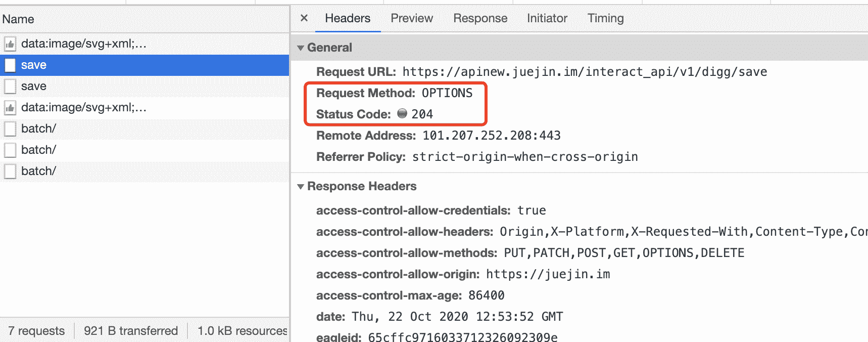The height and width of the screenshot is (342, 868).
Task: Collapse the Response Headers section
Action: [x=301, y=187]
